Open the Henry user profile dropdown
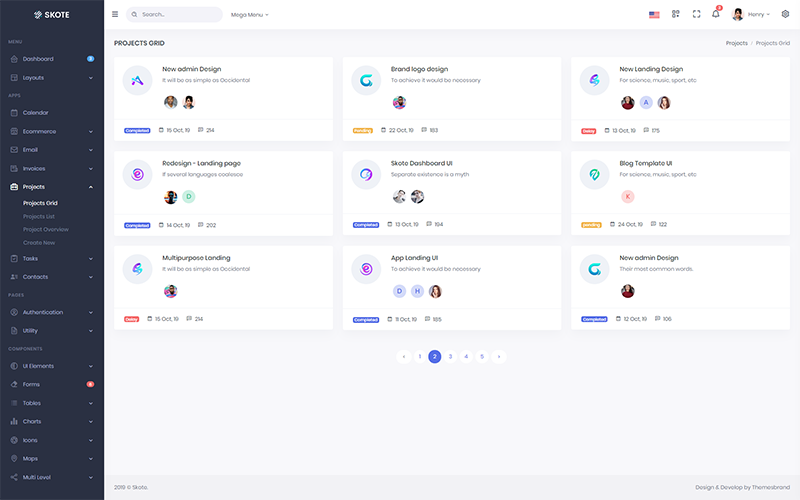The width and height of the screenshot is (800, 500). click(752, 14)
